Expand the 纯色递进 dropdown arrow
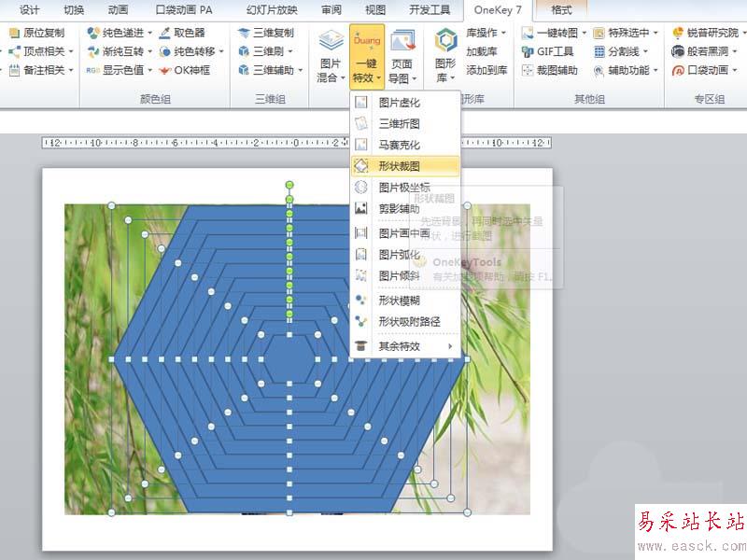This screenshot has width=747, height=560. [x=149, y=33]
